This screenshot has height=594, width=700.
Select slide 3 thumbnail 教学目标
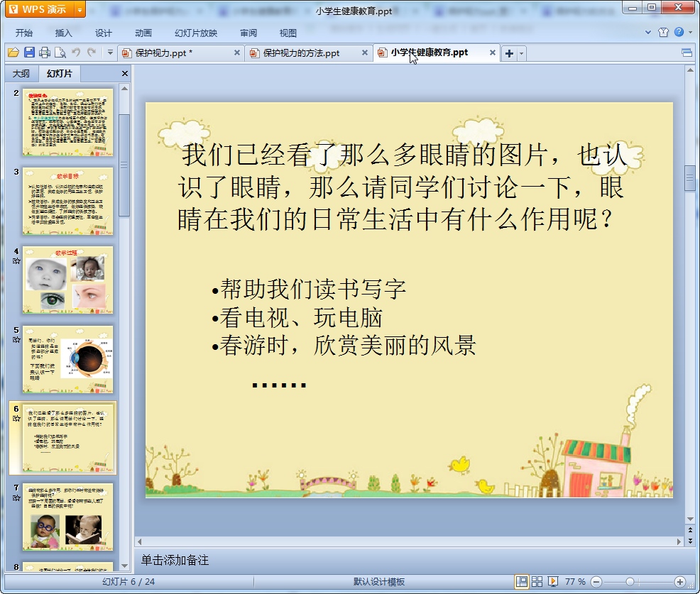68,202
